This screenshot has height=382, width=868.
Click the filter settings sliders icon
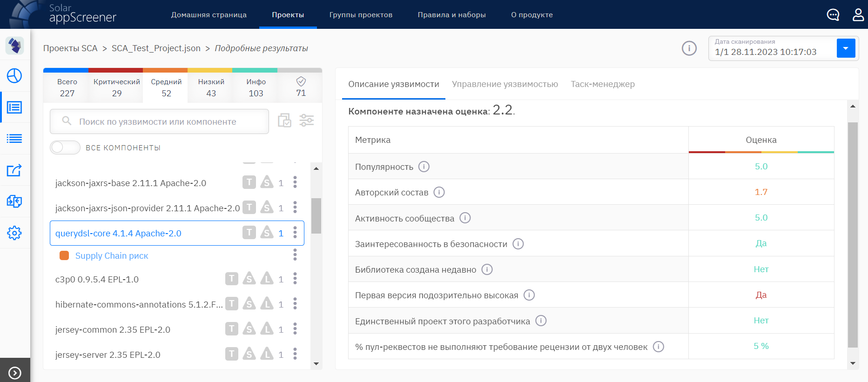click(x=307, y=121)
